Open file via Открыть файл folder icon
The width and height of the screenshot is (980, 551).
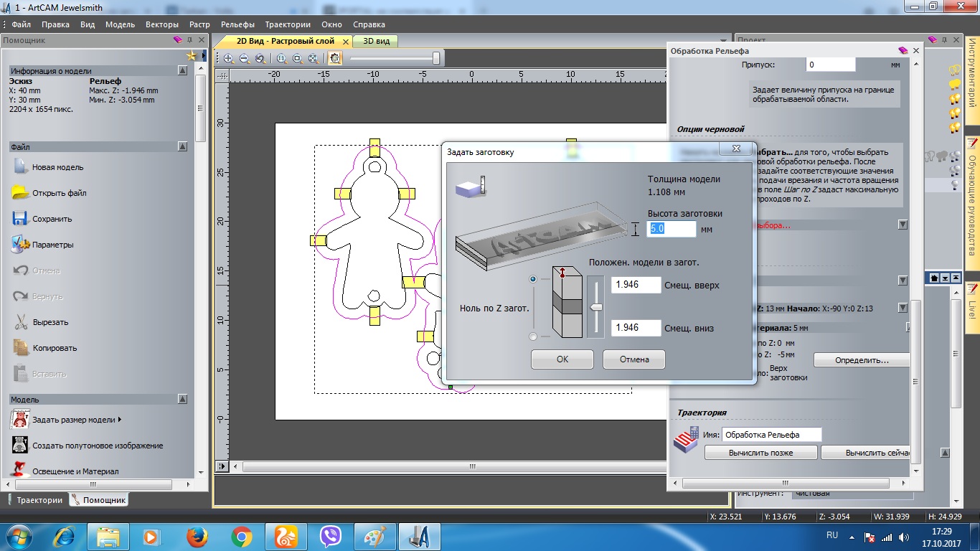click(20, 193)
